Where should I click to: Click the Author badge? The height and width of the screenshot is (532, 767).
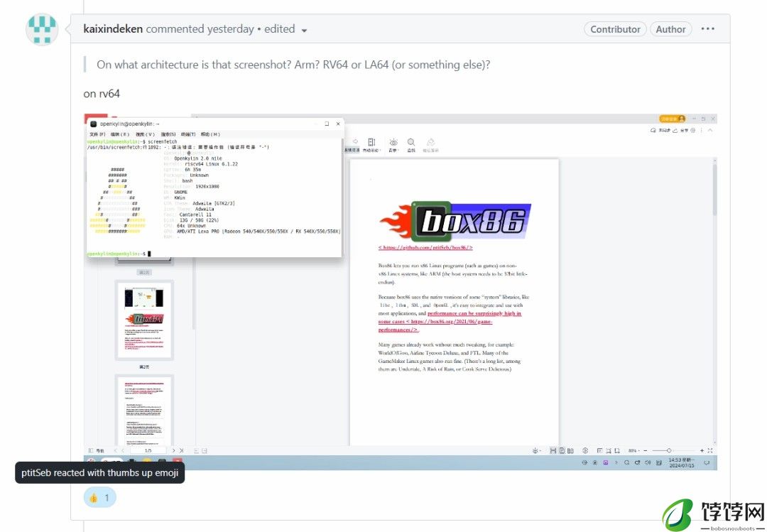click(670, 29)
